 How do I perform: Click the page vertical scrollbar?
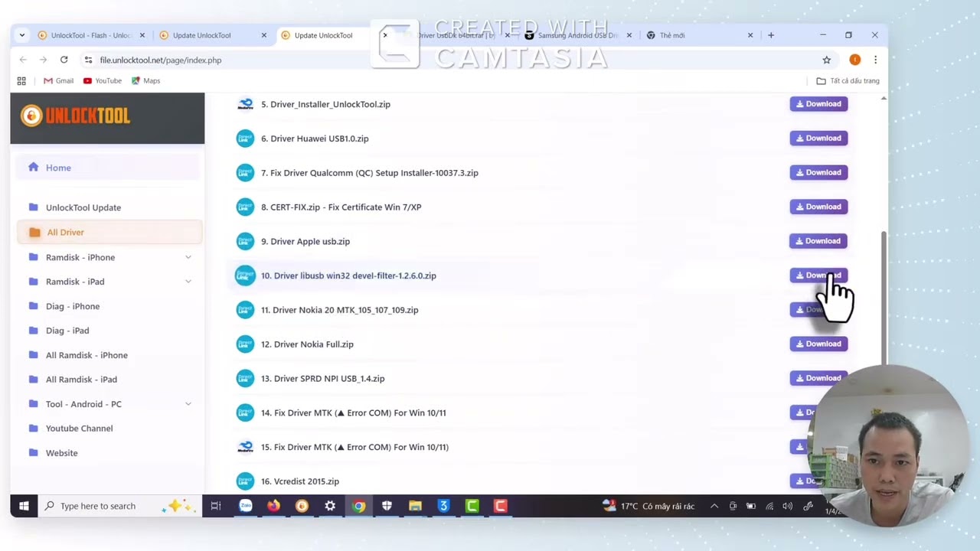[x=884, y=298]
